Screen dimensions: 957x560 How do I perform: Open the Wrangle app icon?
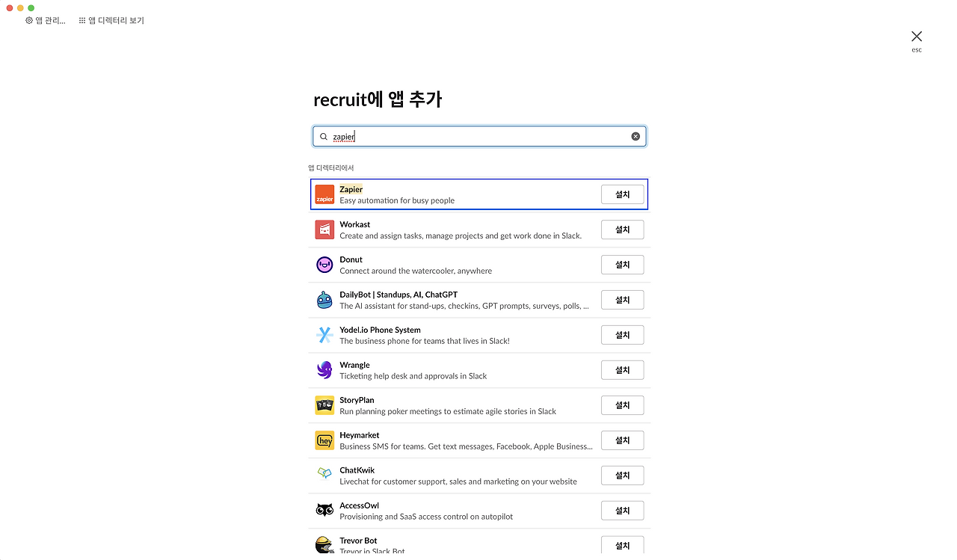pos(324,370)
